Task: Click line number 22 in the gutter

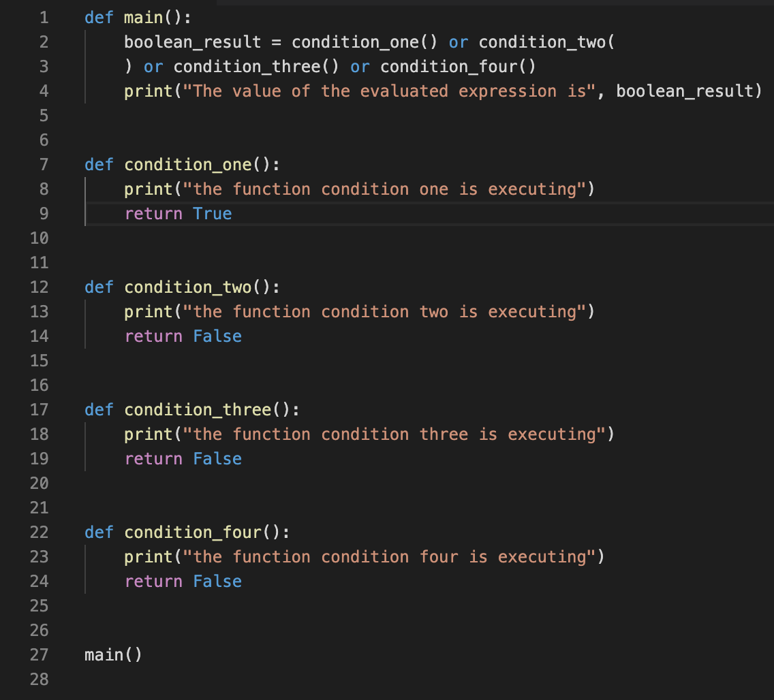Action: [x=40, y=532]
